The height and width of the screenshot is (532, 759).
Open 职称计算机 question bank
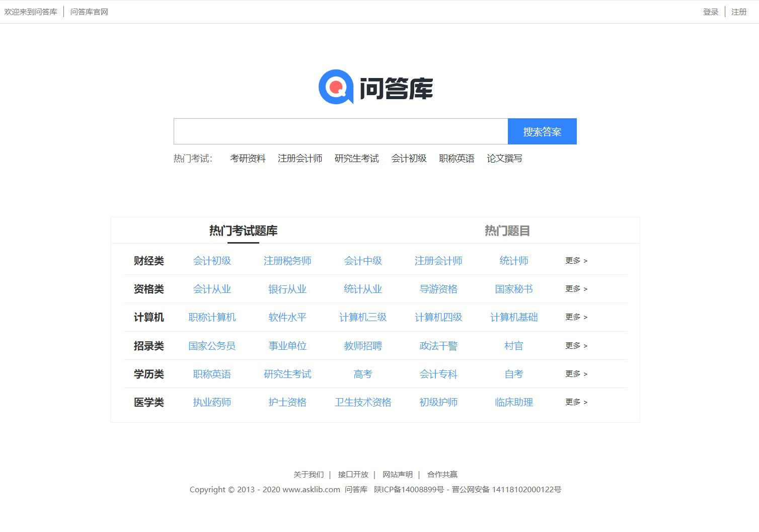pyautogui.click(x=212, y=317)
